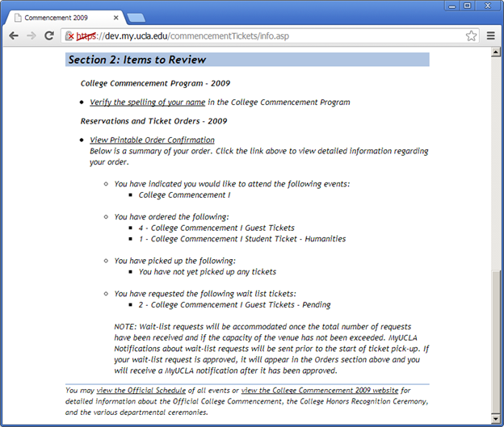Follow the 'view the Official Schedule' link
504x427 pixels.
[x=141, y=391]
